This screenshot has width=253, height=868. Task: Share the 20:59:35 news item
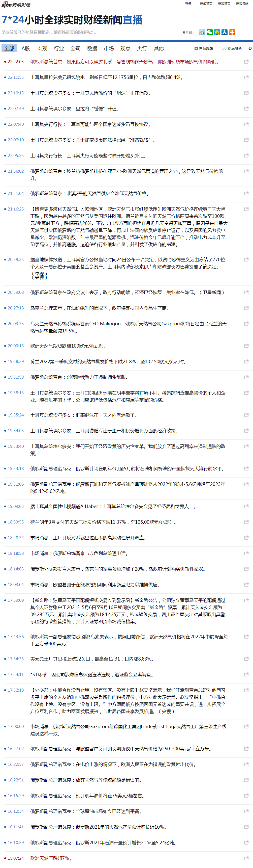point(246,260)
